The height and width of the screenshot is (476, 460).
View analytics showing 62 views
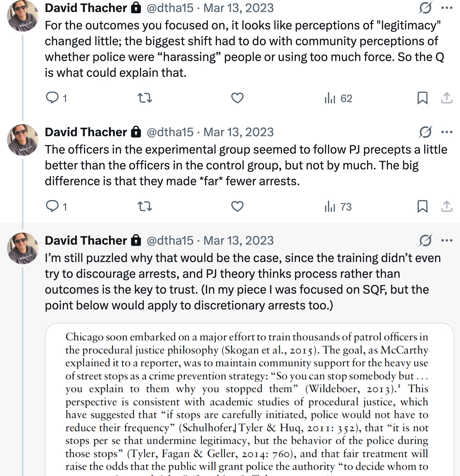[x=338, y=99]
